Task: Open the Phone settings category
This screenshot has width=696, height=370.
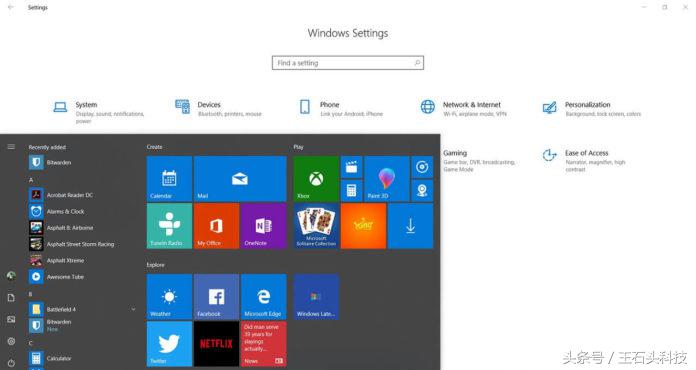Action: [x=341, y=109]
